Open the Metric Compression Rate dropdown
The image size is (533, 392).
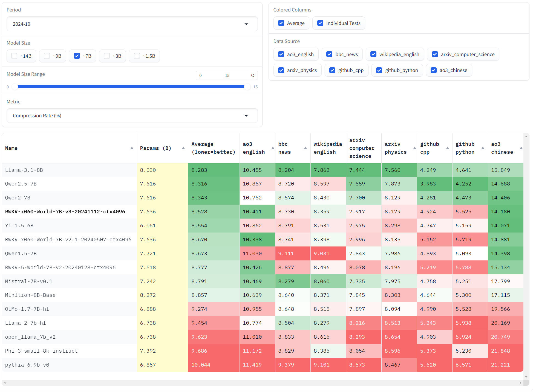(x=132, y=116)
